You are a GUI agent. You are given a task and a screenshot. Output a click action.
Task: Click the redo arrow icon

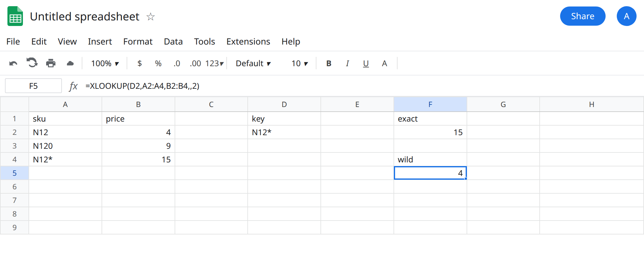coord(32,63)
